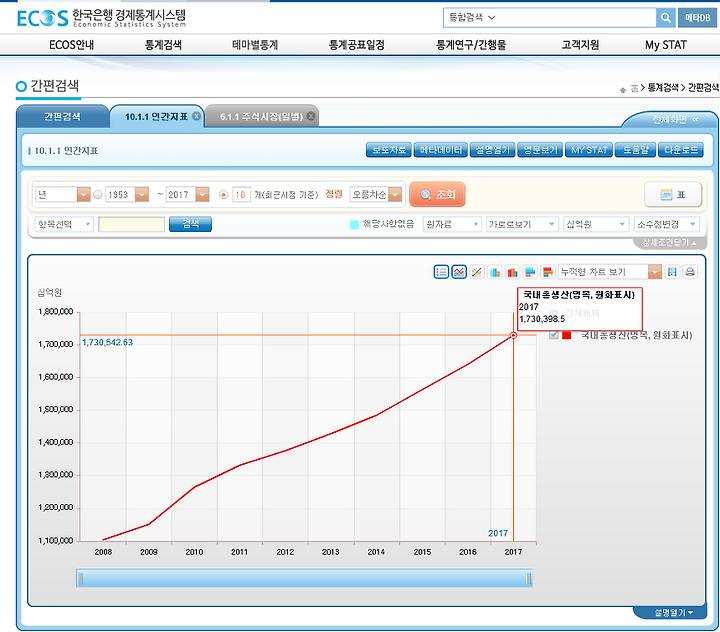Viewport: 720px width, 632px height.
Task: Switch to the 6.1.1 주식시장(일별) tab
Action: coord(261,117)
